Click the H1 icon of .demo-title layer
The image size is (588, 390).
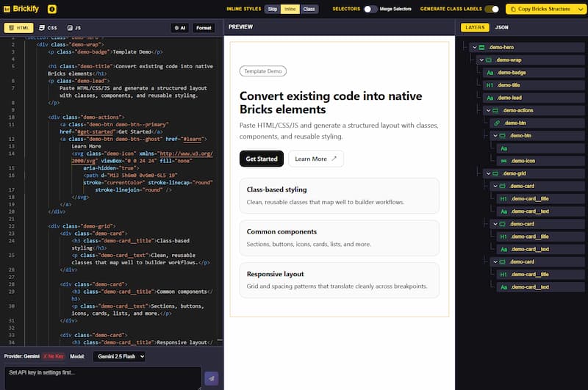(490, 85)
